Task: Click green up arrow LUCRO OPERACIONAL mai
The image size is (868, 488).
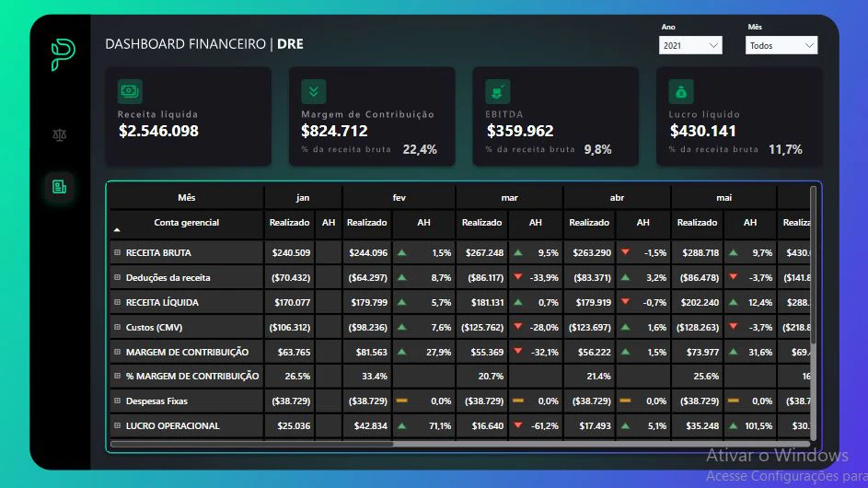Action: [x=733, y=426]
